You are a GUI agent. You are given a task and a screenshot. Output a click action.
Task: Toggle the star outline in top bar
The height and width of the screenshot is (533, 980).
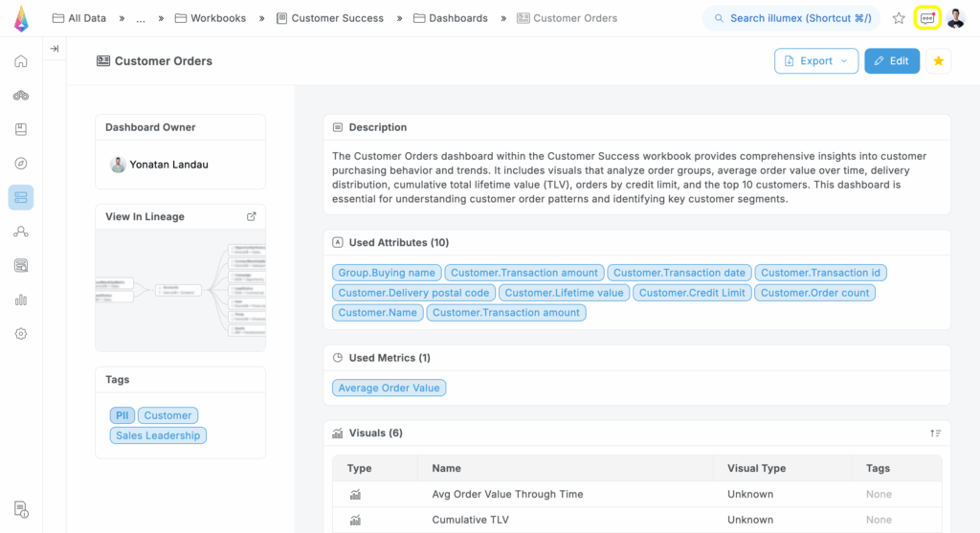pyautogui.click(x=899, y=18)
